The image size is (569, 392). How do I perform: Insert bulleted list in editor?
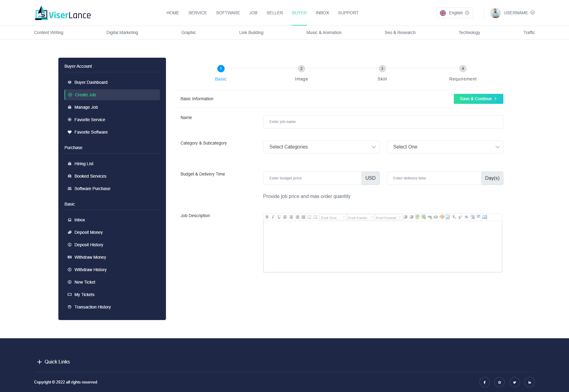click(316, 217)
